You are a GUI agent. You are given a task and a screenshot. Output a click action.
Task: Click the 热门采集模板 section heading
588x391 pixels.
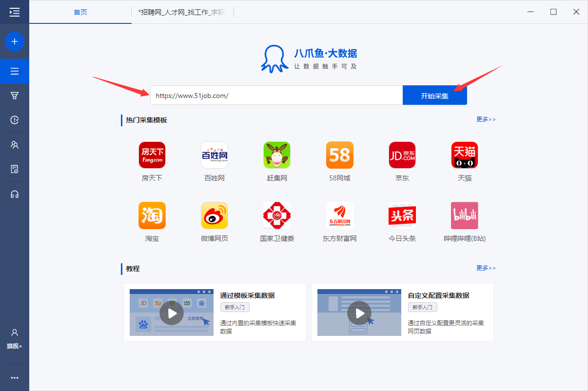click(x=146, y=120)
